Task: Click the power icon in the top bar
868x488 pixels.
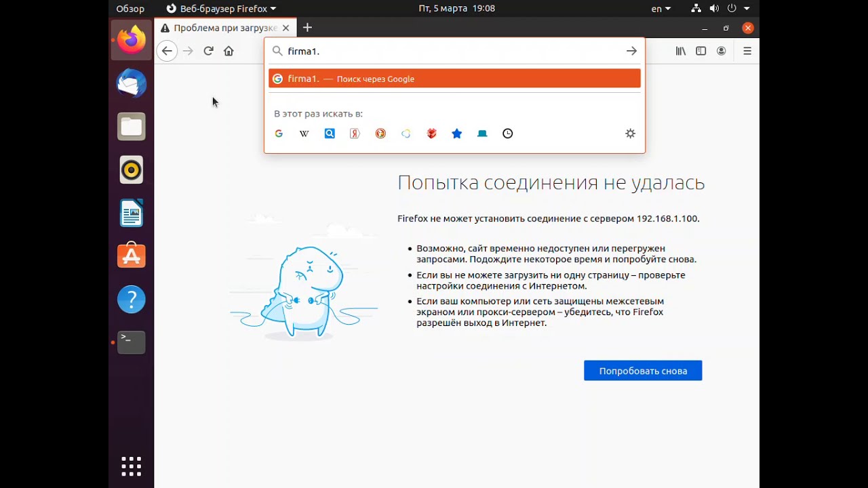Action: point(732,9)
